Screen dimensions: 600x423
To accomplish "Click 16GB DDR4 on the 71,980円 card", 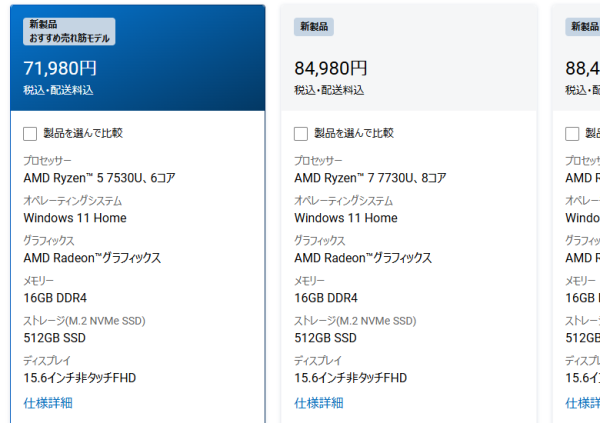I will pyautogui.click(x=55, y=298).
